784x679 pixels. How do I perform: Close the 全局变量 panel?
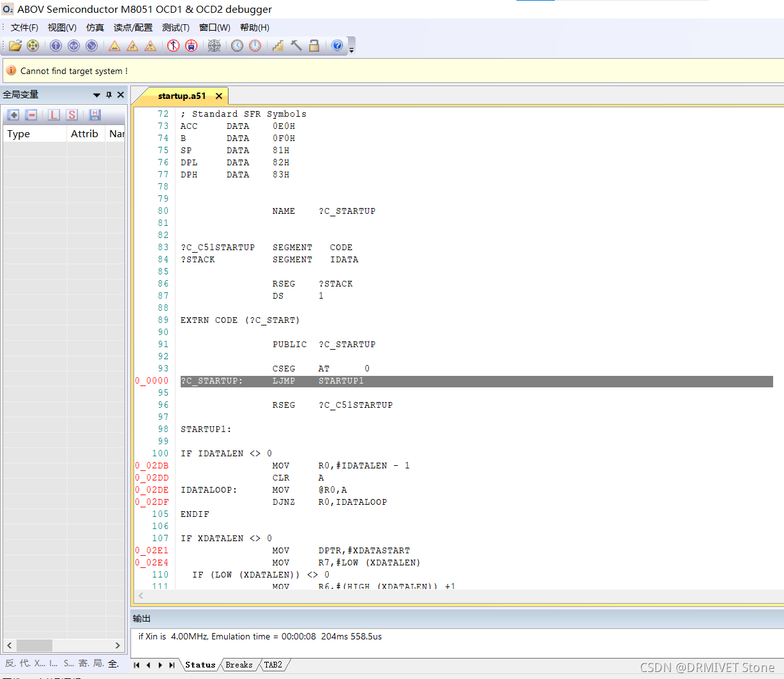click(x=121, y=95)
